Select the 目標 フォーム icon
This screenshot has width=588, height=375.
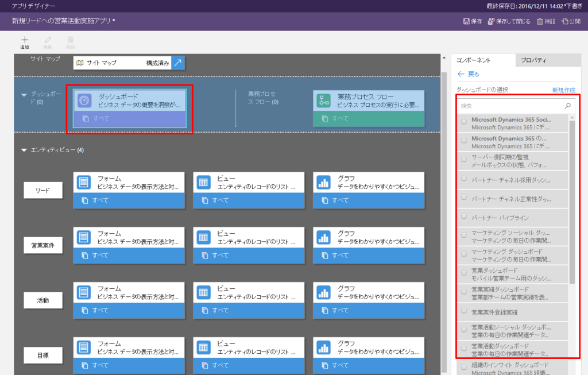tap(84, 347)
